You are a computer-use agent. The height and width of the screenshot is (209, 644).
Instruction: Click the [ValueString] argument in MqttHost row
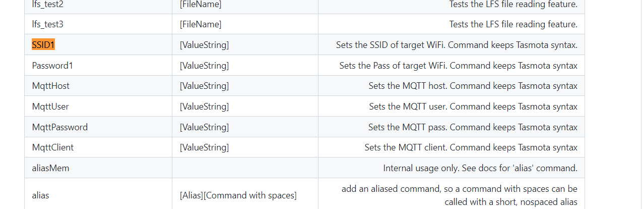coord(204,86)
